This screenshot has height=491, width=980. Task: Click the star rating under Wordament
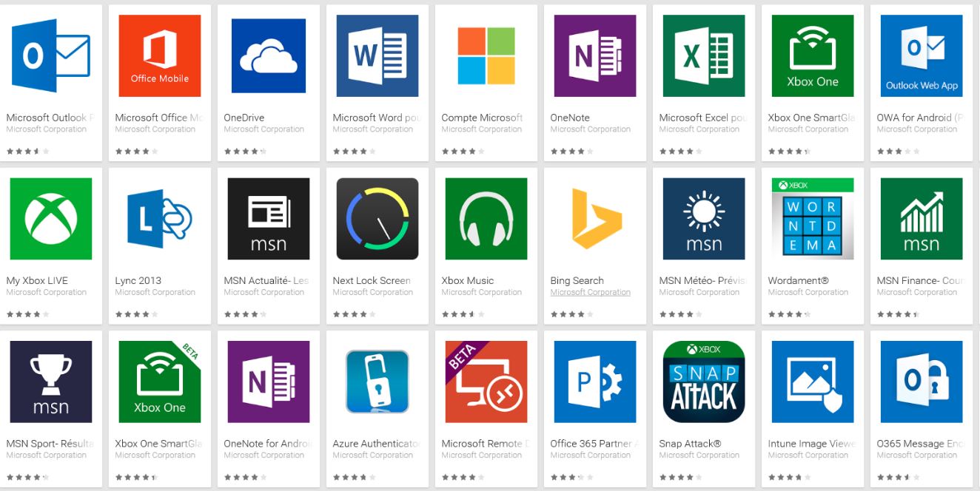click(789, 314)
